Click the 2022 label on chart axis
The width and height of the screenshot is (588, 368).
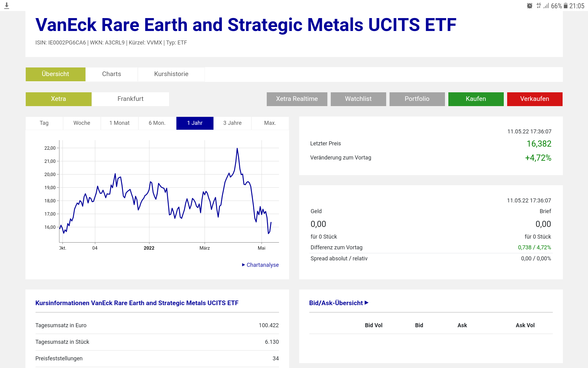pyautogui.click(x=149, y=248)
